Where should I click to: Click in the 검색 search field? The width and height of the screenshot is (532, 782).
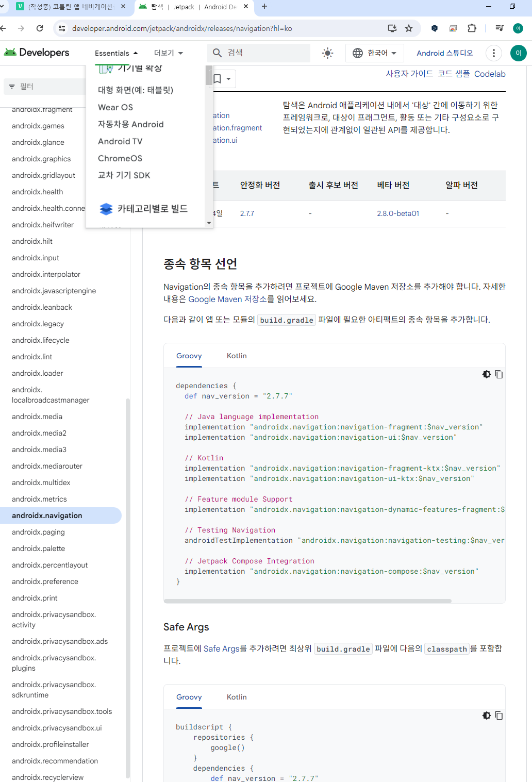coord(259,53)
